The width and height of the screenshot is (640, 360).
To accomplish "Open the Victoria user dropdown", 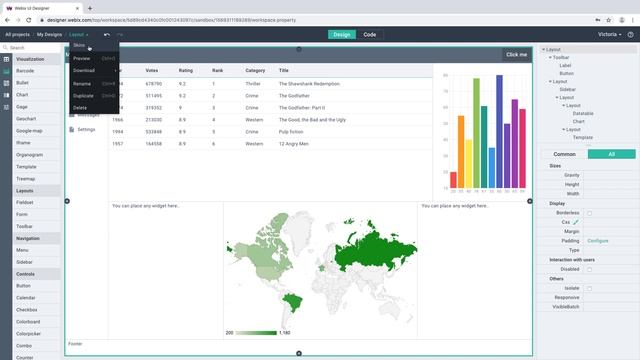I will click(610, 35).
